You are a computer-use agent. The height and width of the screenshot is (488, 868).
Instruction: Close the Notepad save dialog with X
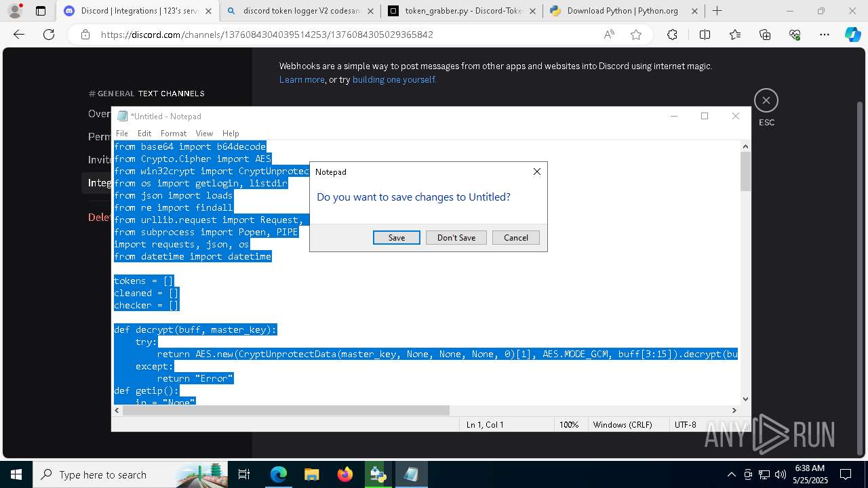537,171
